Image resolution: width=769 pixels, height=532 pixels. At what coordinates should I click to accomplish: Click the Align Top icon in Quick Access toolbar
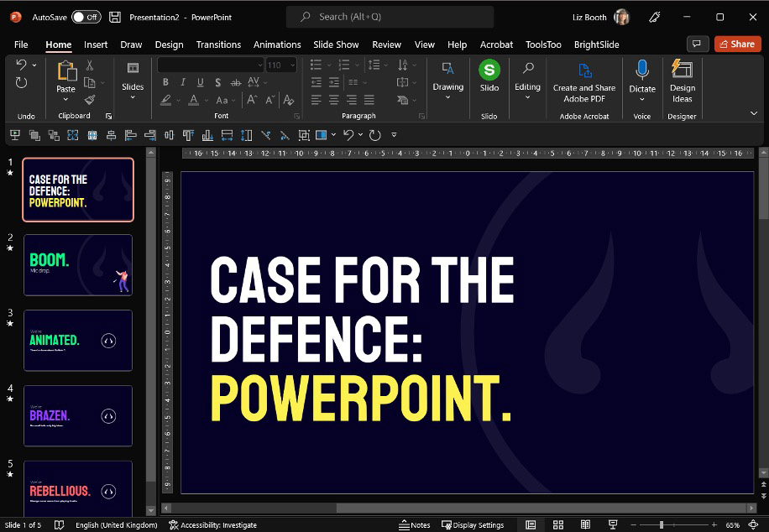[188, 135]
